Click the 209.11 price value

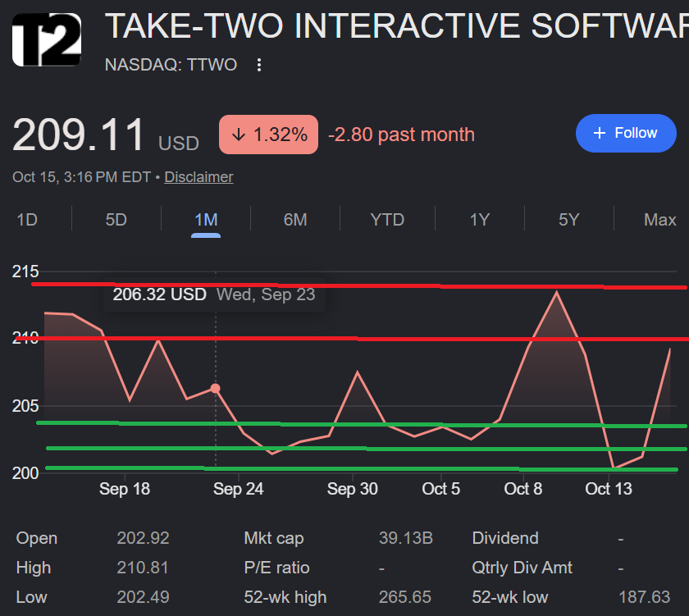(x=78, y=135)
